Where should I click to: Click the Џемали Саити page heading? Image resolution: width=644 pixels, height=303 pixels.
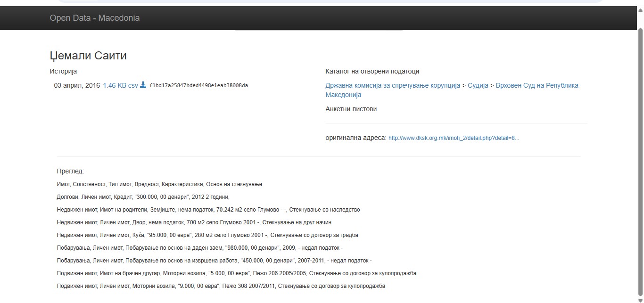(x=88, y=56)
